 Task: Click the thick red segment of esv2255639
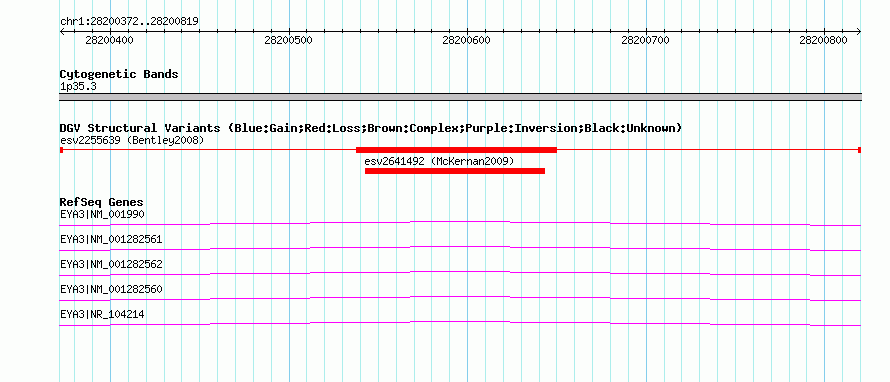456,150
